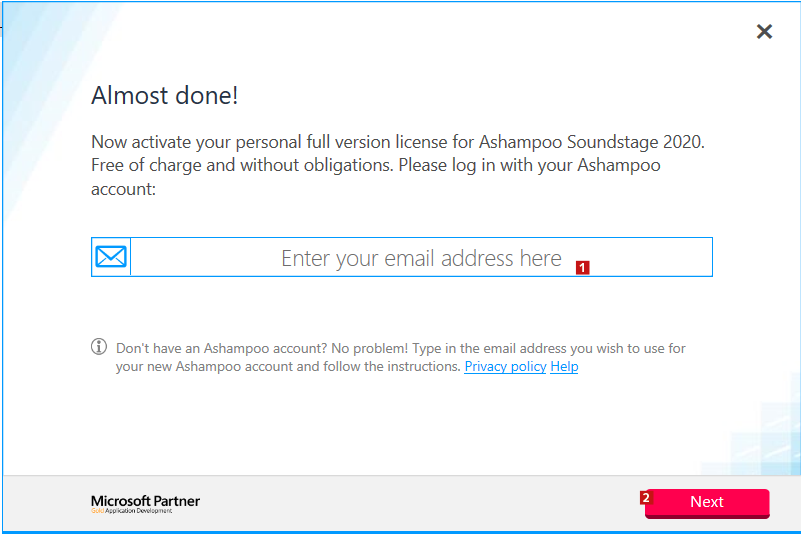
Task: Click the 'Ashampoo Soundstage 2020' license text
Action: point(591,142)
